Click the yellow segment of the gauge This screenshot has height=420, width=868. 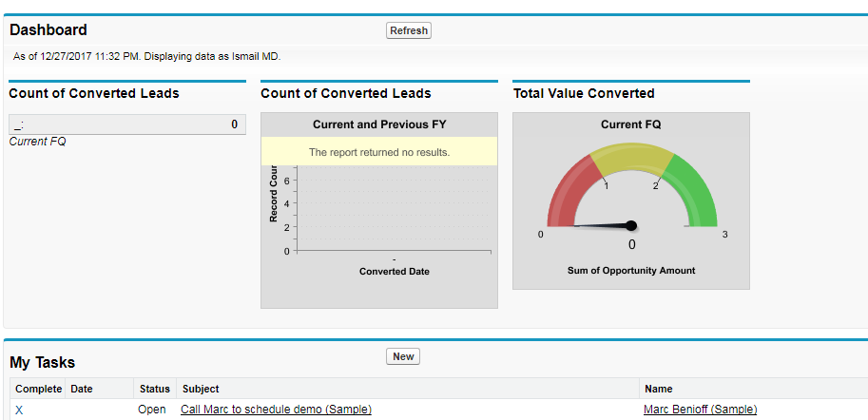[631, 162]
